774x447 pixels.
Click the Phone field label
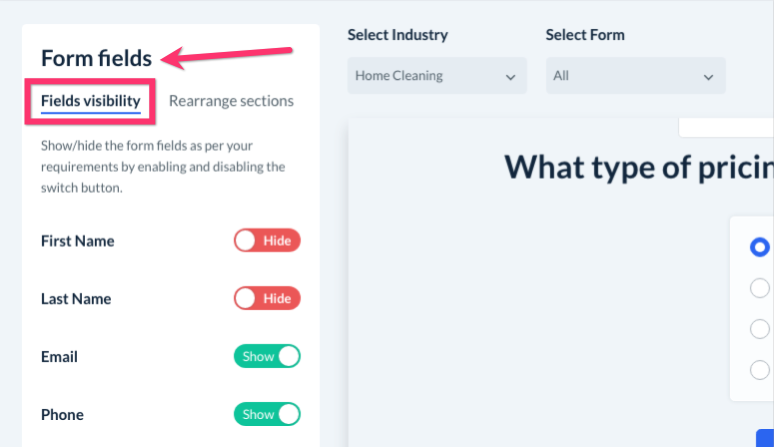pyautogui.click(x=62, y=415)
